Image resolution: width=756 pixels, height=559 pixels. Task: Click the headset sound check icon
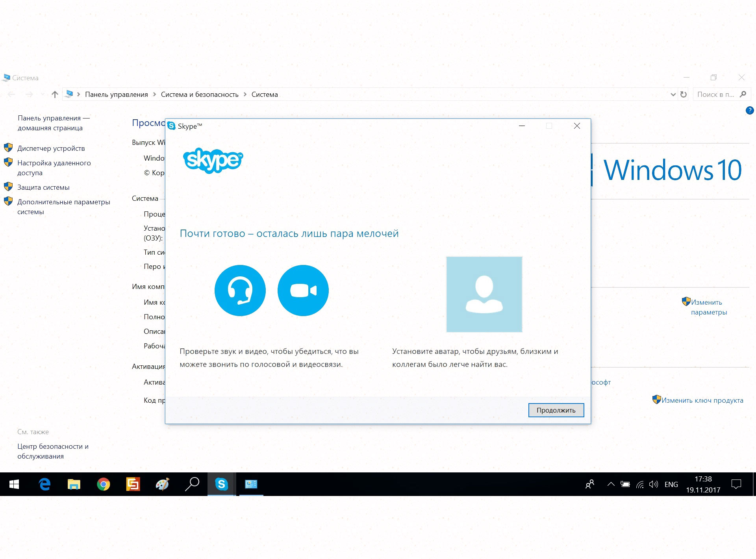point(240,291)
